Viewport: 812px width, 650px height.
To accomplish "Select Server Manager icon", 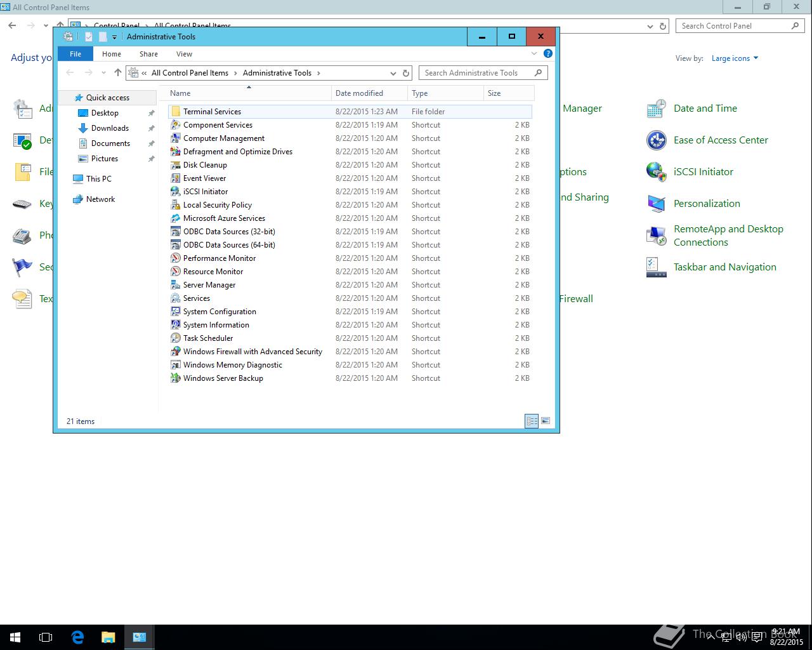I will [176, 285].
